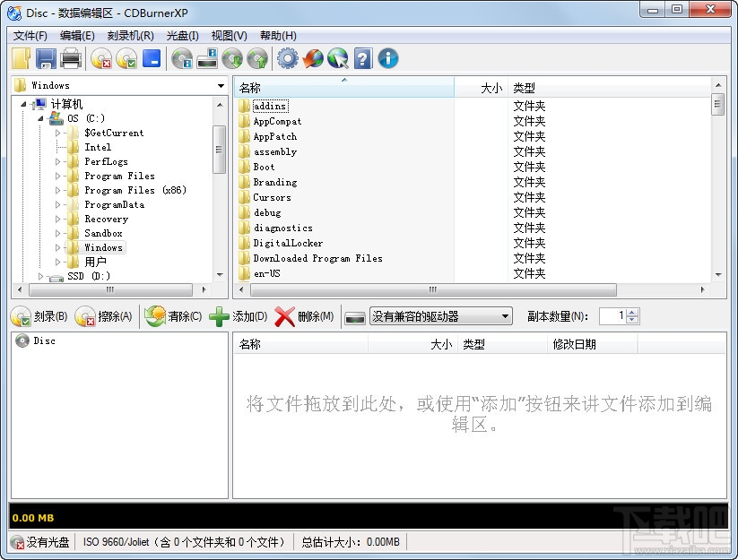Open a compilation with the yellow folder icon
The width and height of the screenshot is (738, 560).
(21, 59)
